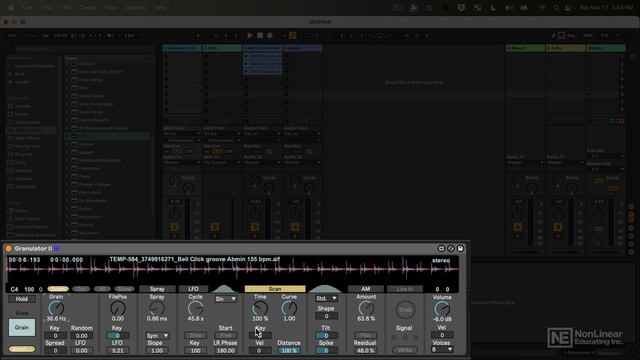
Task: Click the yellow pill button below Grain view
Action: [x=22, y=349]
